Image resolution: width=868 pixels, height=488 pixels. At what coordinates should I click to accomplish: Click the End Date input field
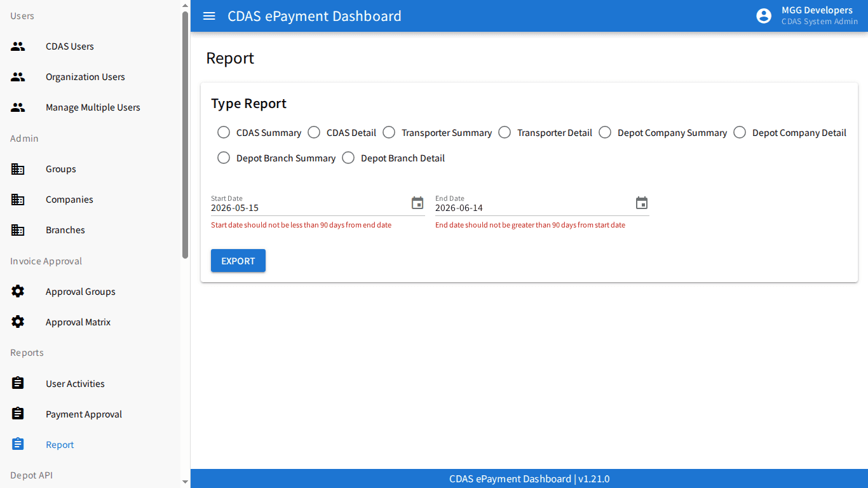coord(534,208)
